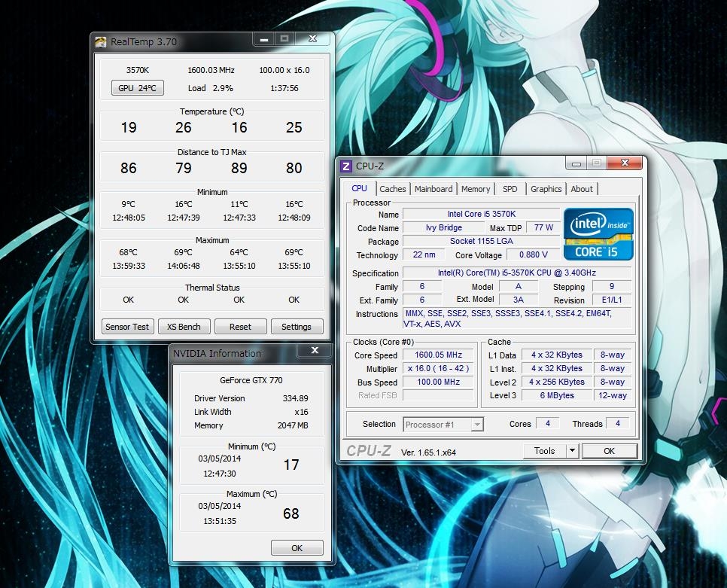Image resolution: width=727 pixels, height=588 pixels.
Task: Click the Multiplier value 'x 16.0 ( 16 - 42 )'
Action: [438, 368]
